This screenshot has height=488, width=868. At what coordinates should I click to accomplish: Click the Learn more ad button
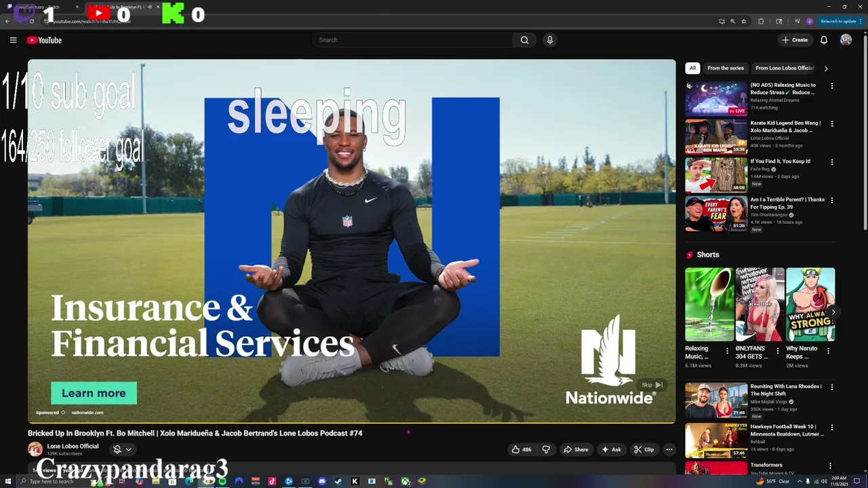94,393
